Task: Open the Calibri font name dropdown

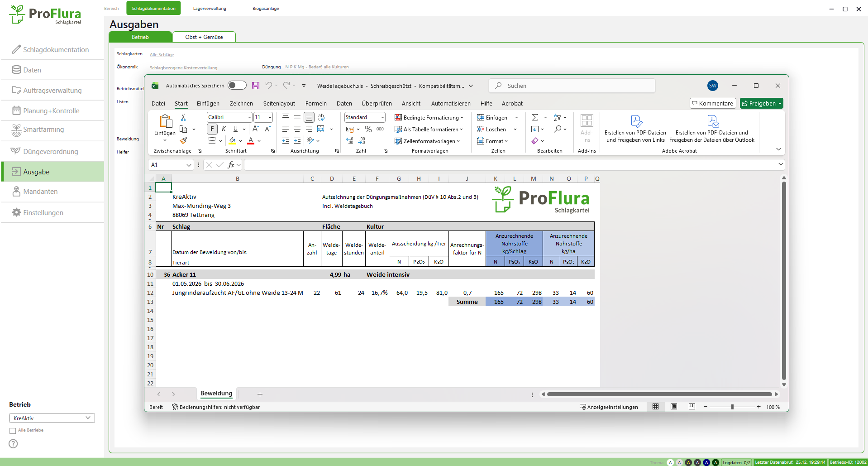Action: click(x=249, y=117)
